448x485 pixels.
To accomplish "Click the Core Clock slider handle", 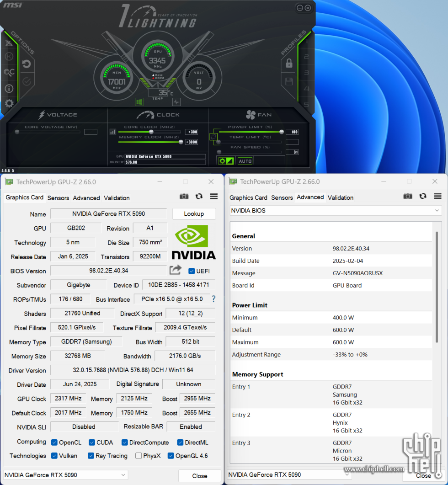I will pyautogui.click(x=151, y=132).
